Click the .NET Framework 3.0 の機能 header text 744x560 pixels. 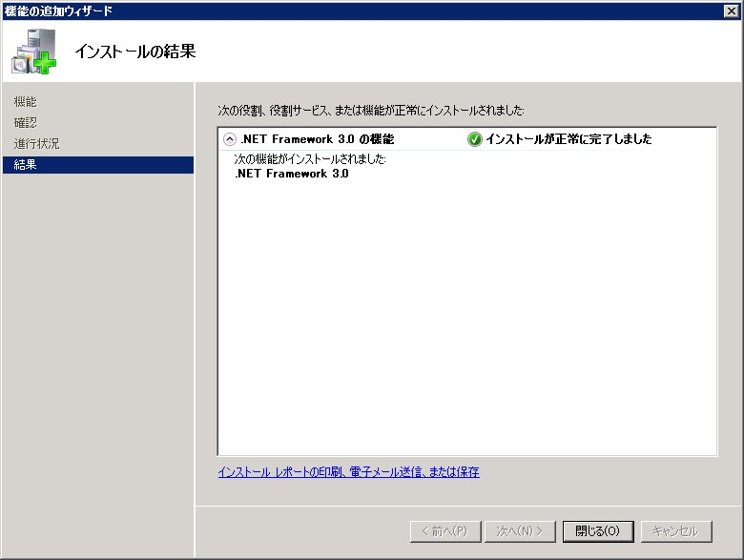318,139
